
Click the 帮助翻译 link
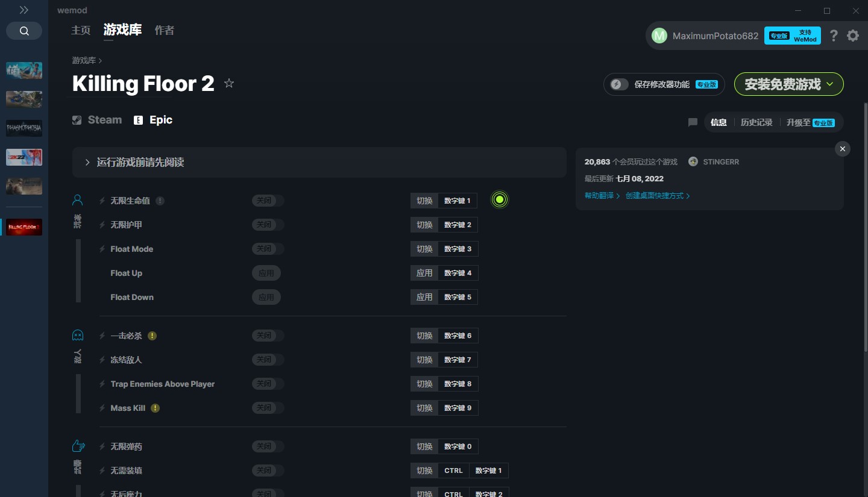click(602, 196)
